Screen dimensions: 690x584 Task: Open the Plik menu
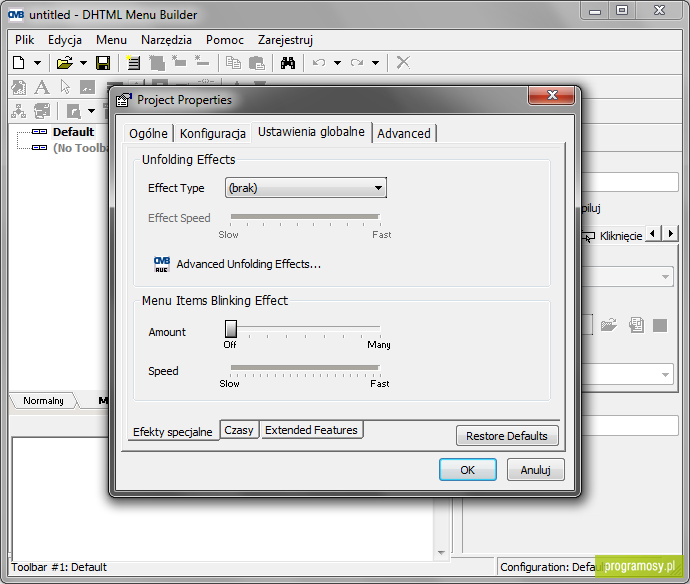[24, 40]
